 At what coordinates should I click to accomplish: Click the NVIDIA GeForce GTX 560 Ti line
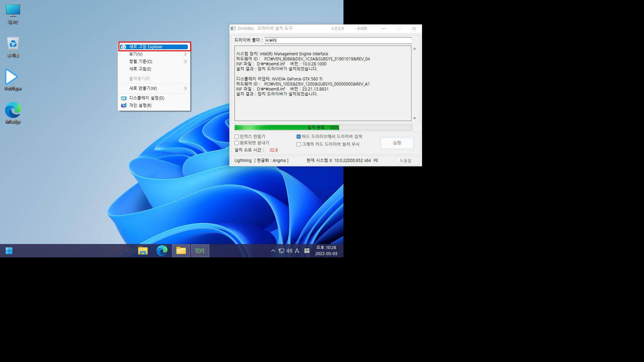click(279, 79)
